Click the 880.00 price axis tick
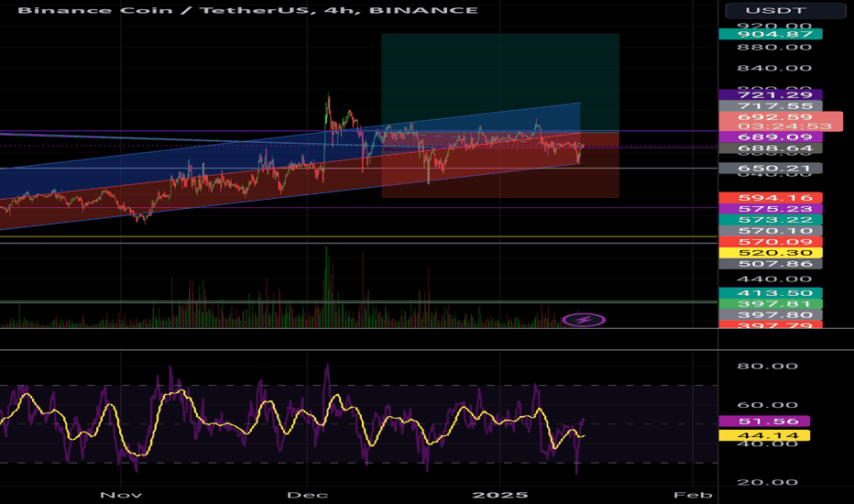 point(774,48)
